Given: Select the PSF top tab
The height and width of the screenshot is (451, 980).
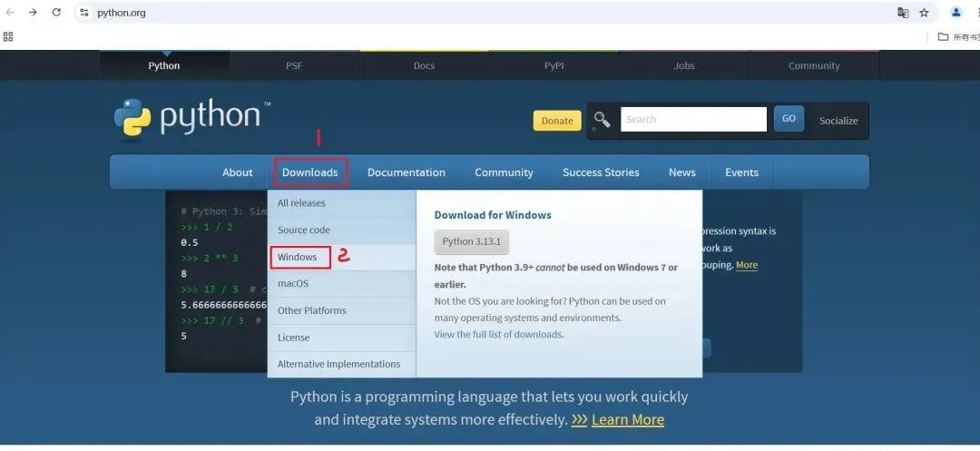Looking at the screenshot, I should [x=294, y=65].
